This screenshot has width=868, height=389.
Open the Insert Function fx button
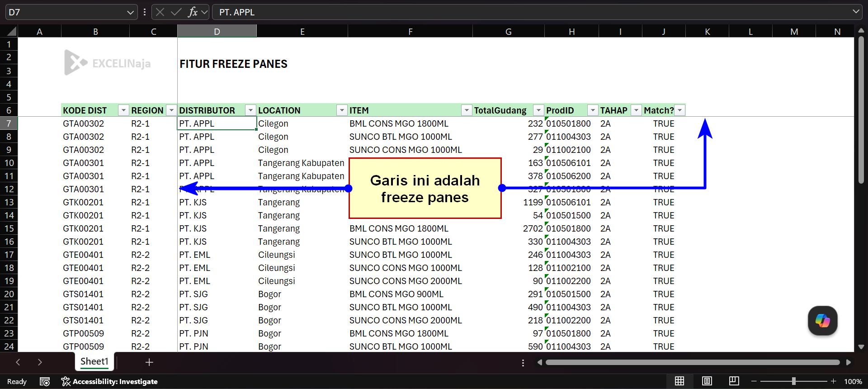coord(193,12)
